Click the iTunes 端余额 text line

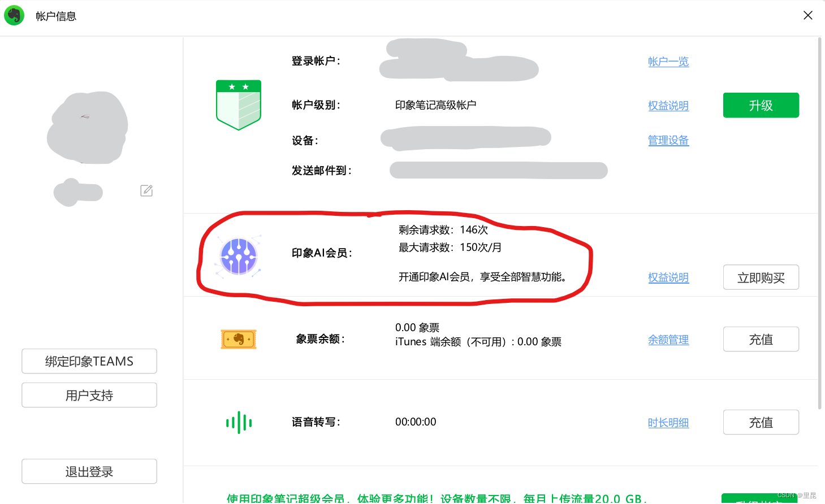pyautogui.click(x=478, y=342)
